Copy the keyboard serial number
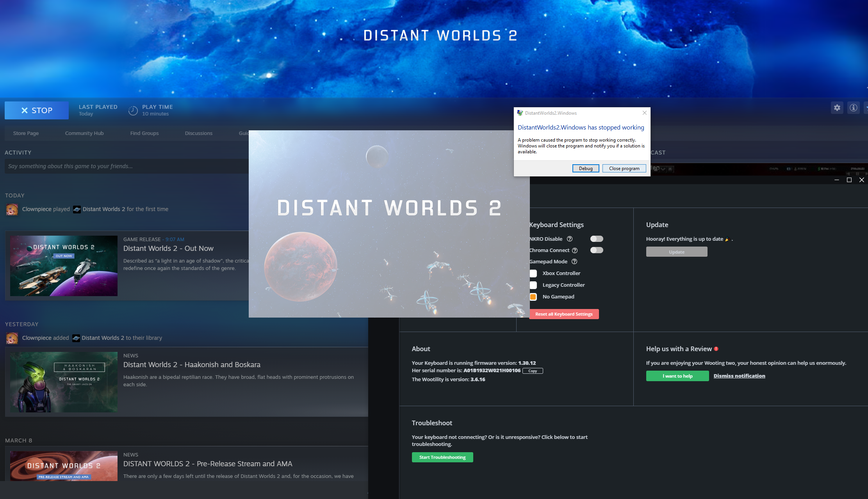 [x=533, y=371]
